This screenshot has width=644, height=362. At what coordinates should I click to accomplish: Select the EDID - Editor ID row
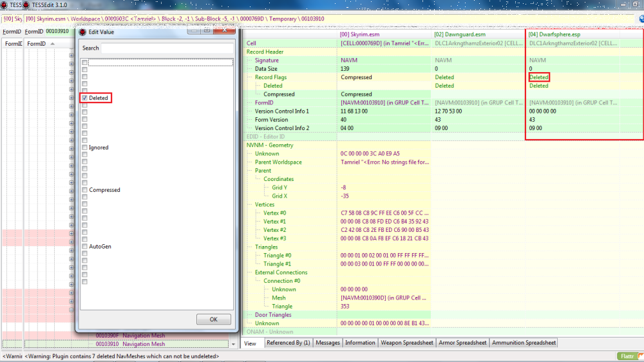pyautogui.click(x=265, y=137)
